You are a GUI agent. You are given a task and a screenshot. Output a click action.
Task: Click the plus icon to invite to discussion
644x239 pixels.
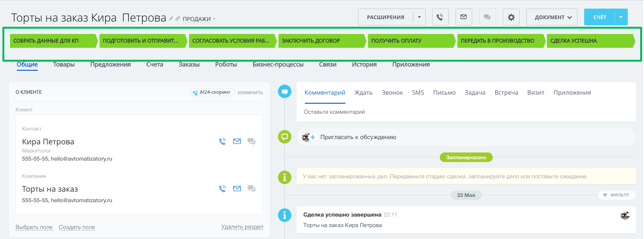point(312,137)
